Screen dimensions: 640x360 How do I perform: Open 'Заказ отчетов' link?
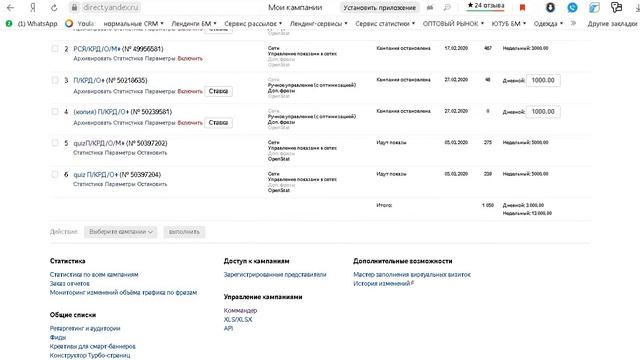click(69, 283)
